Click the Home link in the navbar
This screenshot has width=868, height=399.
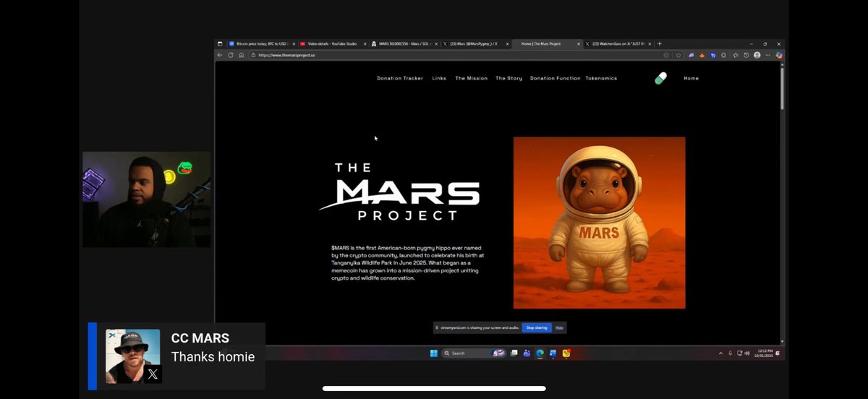[x=691, y=78]
